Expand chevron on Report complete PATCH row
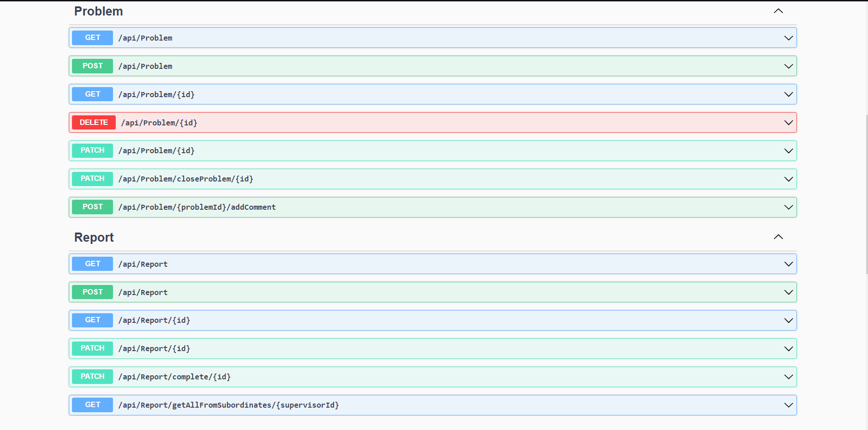 coord(788,377)
